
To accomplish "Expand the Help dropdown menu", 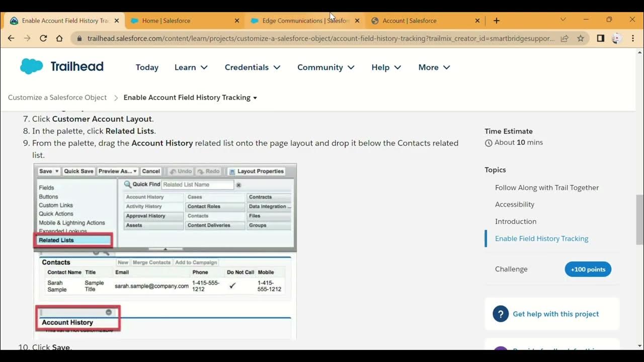I will tap(386, 67).
